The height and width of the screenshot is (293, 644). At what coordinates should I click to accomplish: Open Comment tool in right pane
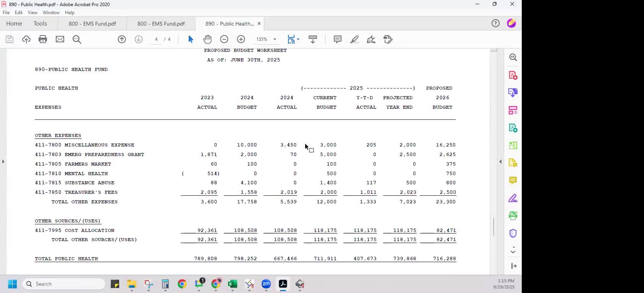(513, 180)
